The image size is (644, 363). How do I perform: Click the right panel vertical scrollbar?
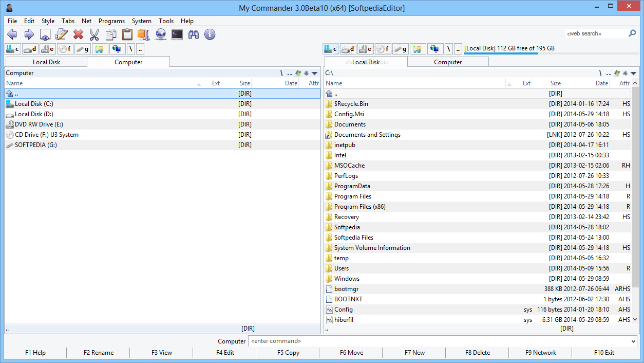click(635, 201)
